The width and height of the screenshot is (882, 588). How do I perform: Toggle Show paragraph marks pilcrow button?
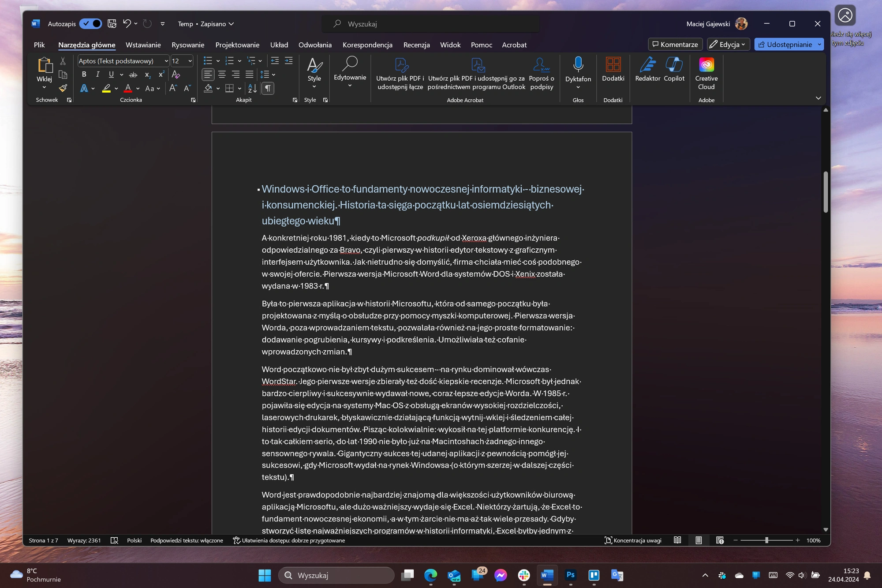pos(268,88)
